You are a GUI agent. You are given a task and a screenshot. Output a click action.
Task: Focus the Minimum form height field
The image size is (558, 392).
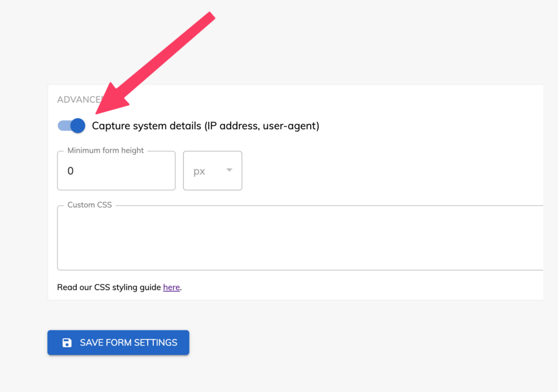pos(116,171)
